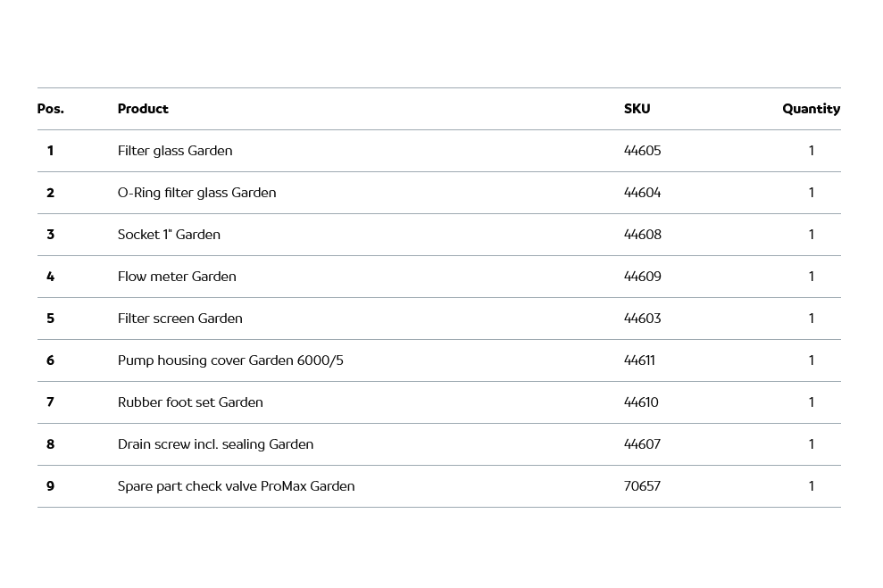Click position number 7 in table
The height and width of the screenshot is (588, 883).
click(50, 402)
